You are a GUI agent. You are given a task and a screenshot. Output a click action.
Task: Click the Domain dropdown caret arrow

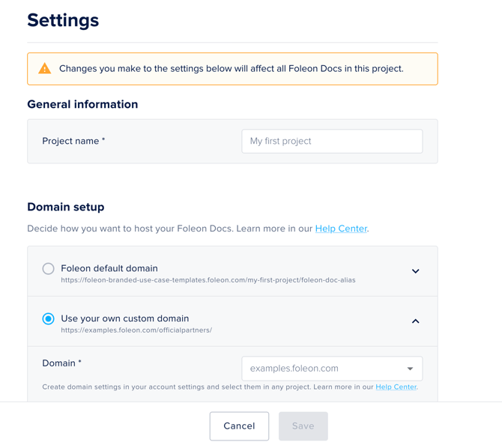click(x=410, y=369)
